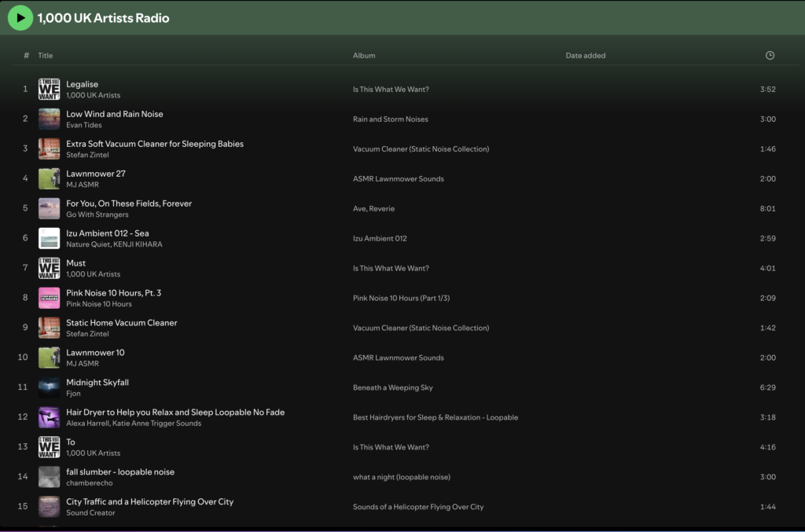Select Static Home Vacuum Cleaner title
805x532 pixels.
point(122,323)
